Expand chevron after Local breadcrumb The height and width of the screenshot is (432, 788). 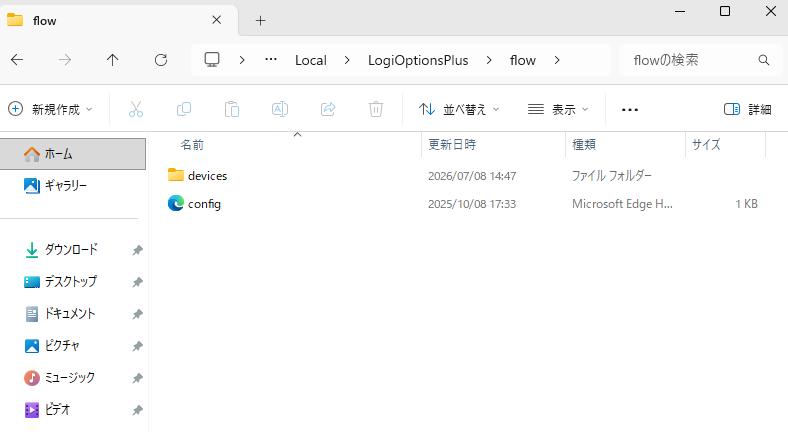coord(347,60)
